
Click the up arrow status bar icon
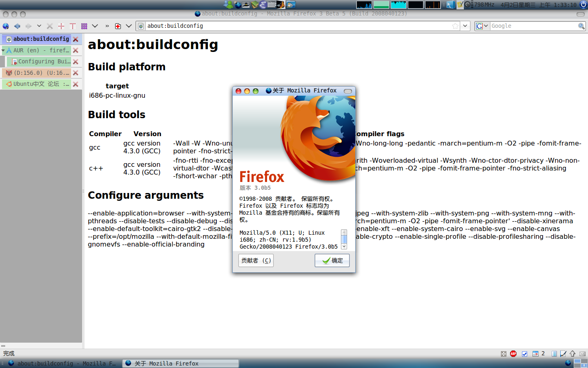click(572, 354)
